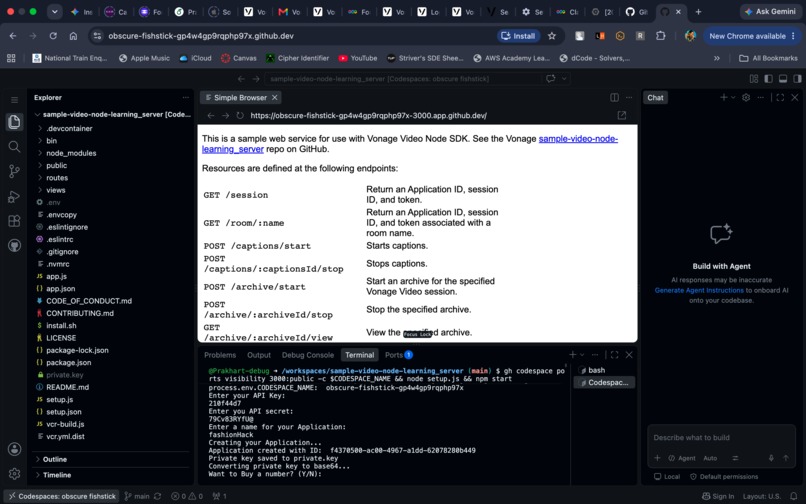Open Extensions view in activity bar

(14, 221)
